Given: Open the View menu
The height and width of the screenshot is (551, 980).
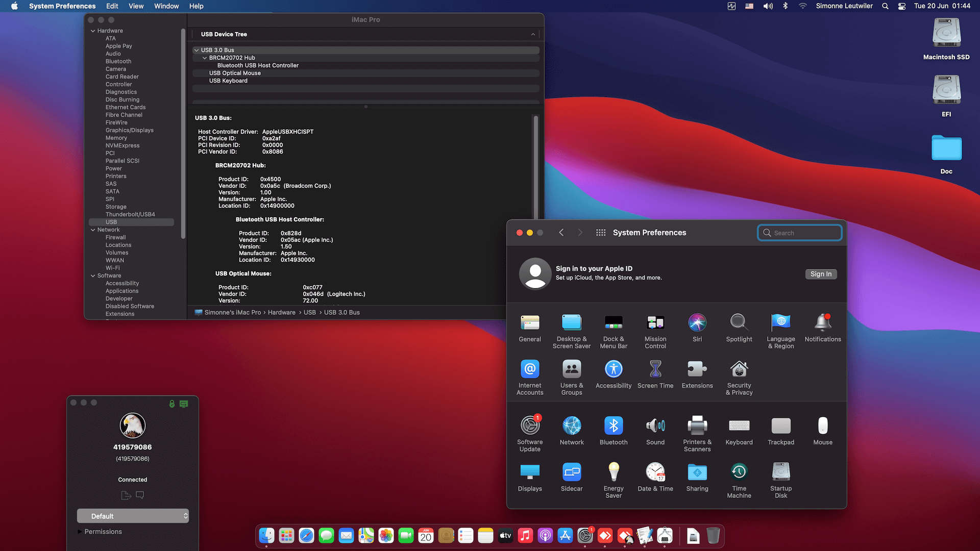Looking at the screenshot, I should 136,6.
